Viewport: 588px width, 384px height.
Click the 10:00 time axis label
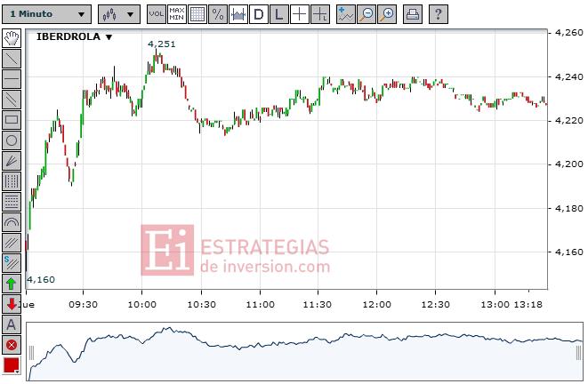pos(141,305)
